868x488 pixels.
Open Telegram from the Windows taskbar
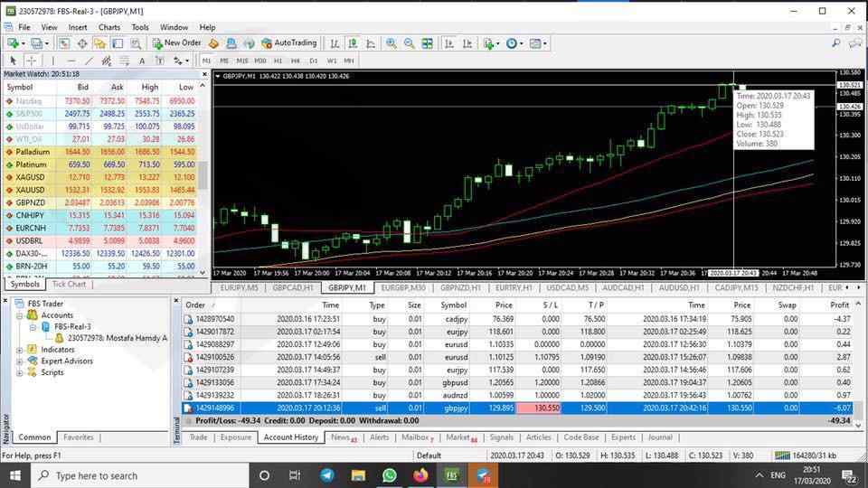tap(326, 474)
